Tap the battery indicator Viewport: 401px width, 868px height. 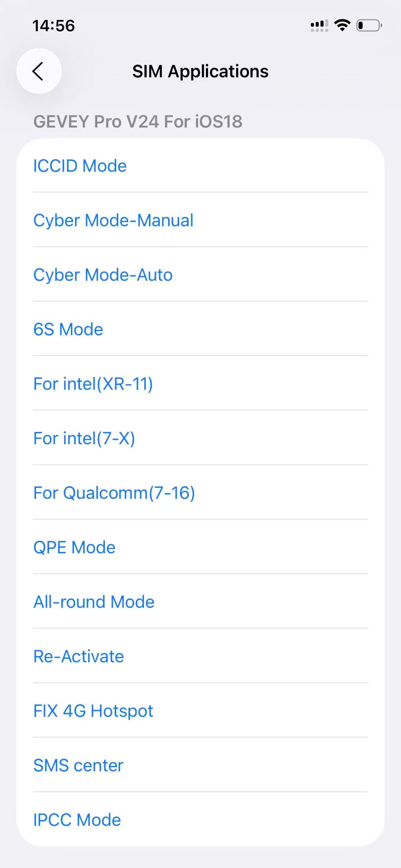point(370,25)
